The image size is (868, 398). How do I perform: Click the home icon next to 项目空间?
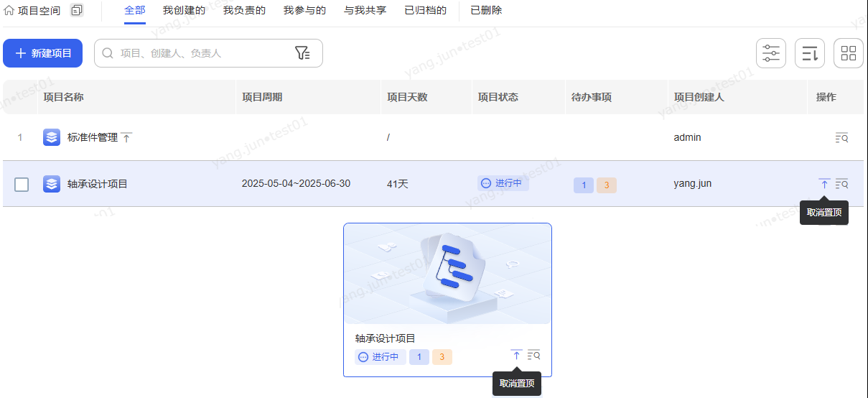[9, 11]
